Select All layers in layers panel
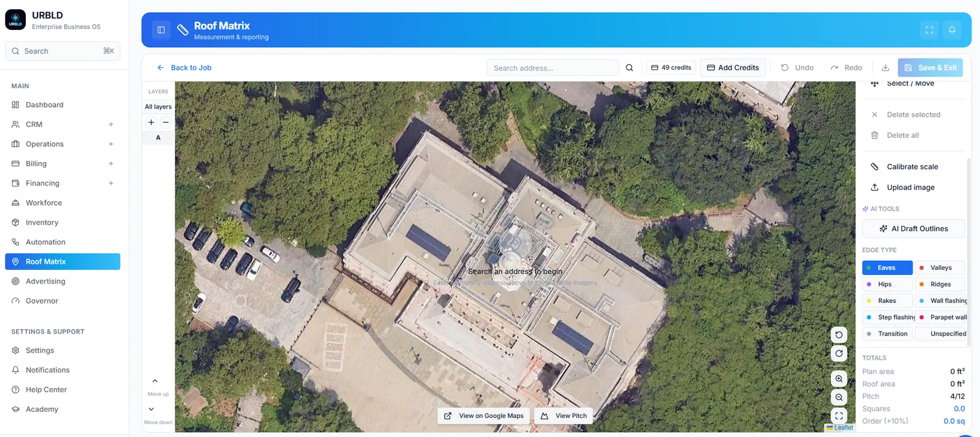 point(158,106)
